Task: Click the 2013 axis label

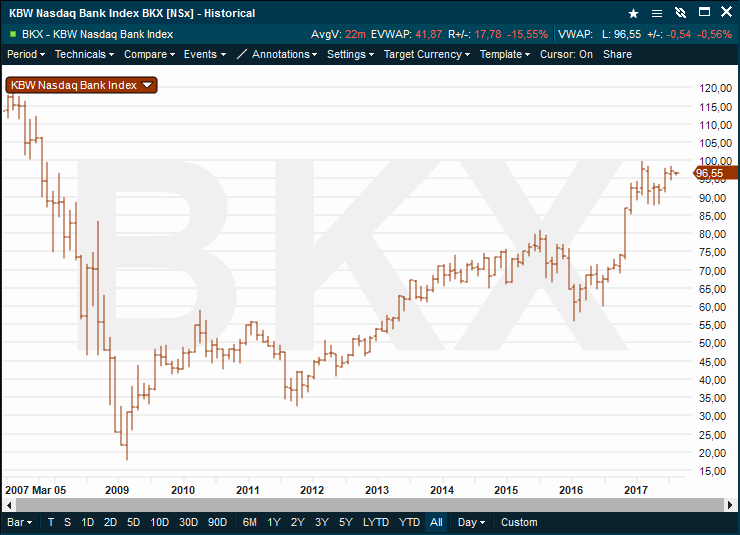Action: 377,490
